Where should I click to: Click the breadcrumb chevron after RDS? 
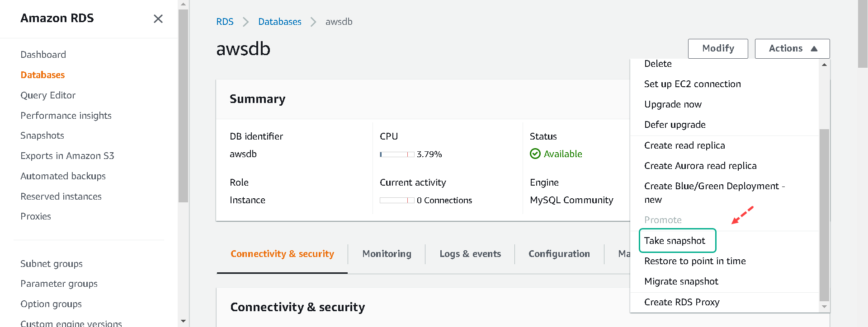(245, 22)
